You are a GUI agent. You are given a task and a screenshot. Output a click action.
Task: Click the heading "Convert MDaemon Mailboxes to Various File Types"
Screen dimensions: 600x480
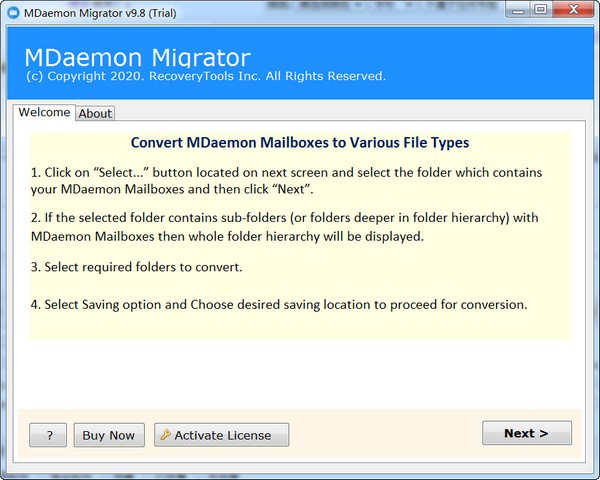300,142
